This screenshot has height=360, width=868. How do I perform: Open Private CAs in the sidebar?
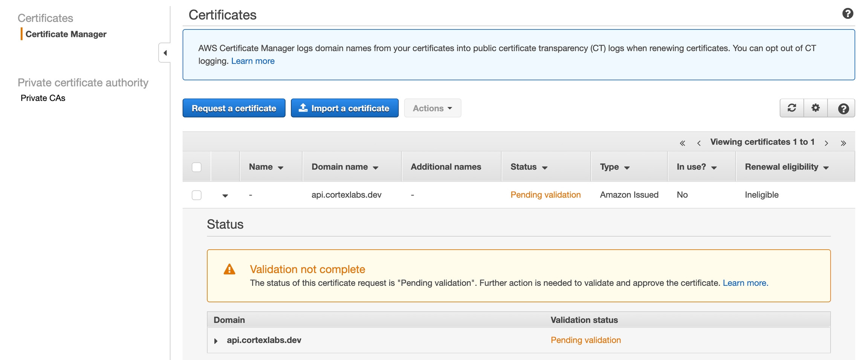tap(43, 98)
